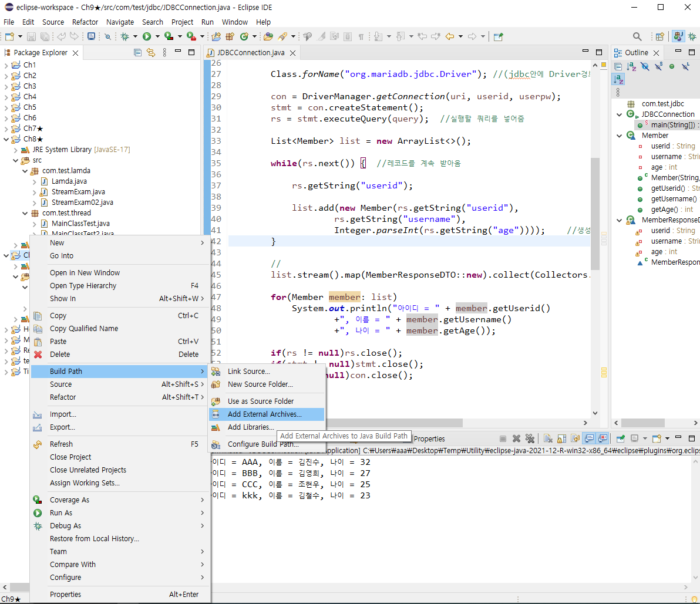
Task: Select Add External Archives... menu item
Action: (x=267, y=414)
